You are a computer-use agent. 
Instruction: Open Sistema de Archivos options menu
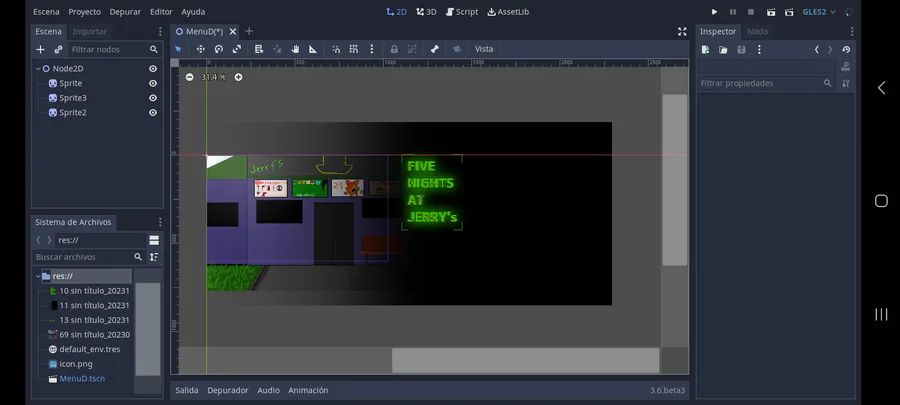[x=160, y=222]
